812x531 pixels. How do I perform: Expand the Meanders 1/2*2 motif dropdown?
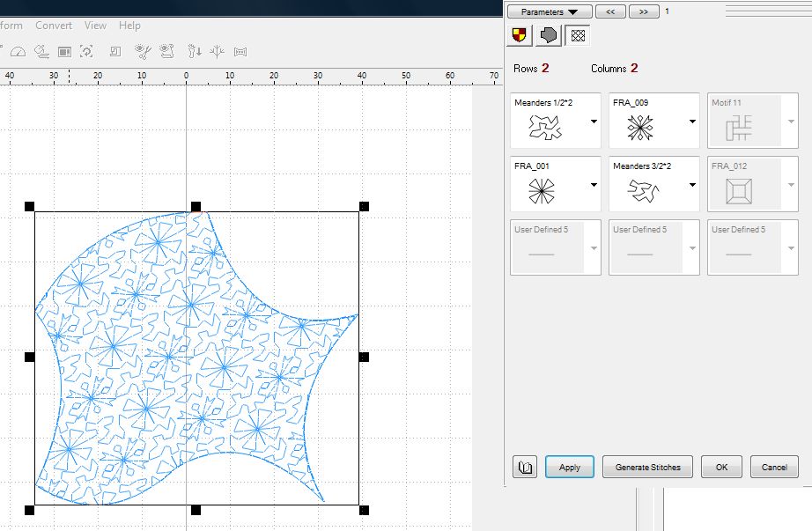pos(594,122)
